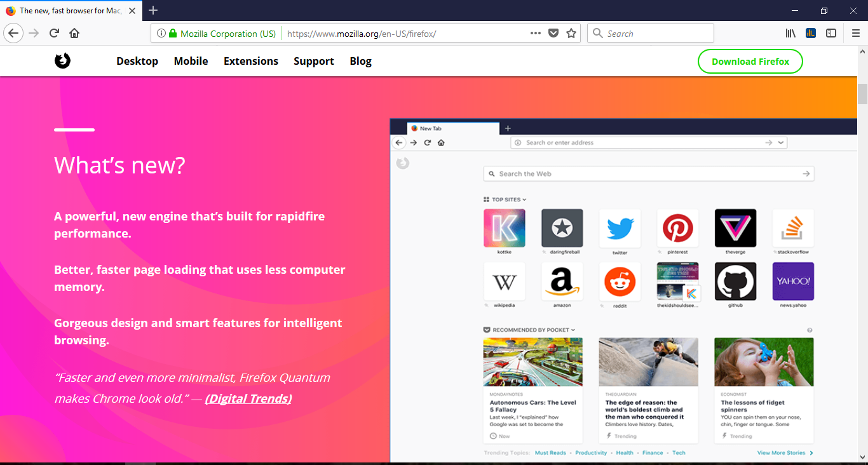
Task: Bookmark this page with the star
Action: 571,32
